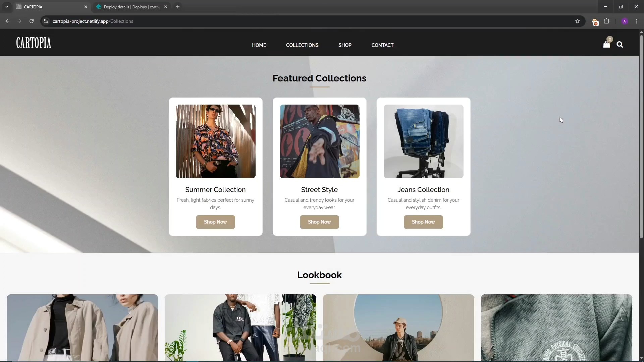Viewport: 644px width, 362px height.
Task: Click the orange extension icon beside the address bar
Action: pos(595,21)
